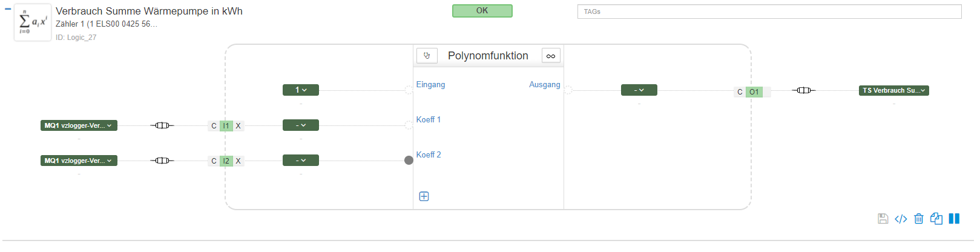980x252 pixels.
Task: Add coefficient with the plus icon
Action: point(424,196)
